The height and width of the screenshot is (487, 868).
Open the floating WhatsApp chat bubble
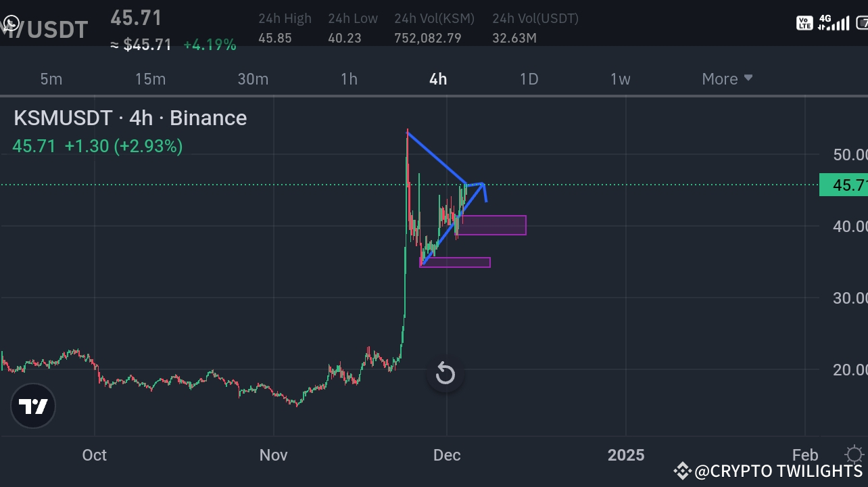[x=11, y=23]
